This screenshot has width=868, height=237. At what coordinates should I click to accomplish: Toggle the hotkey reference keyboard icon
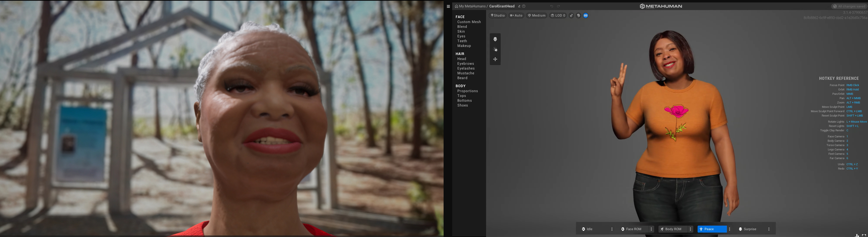pos(586,16)
